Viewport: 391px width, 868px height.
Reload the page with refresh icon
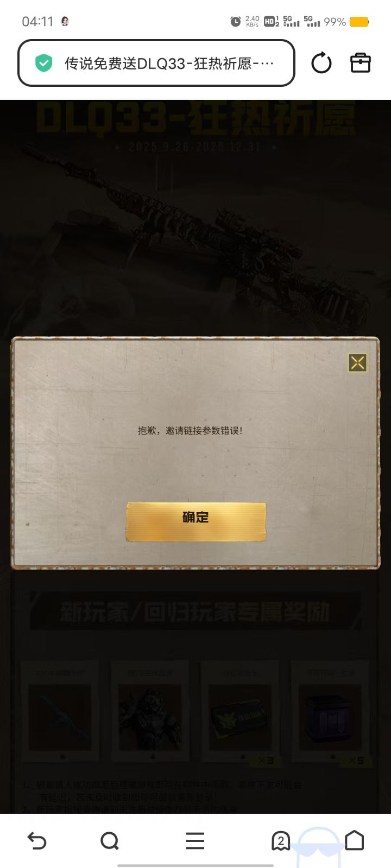[x=321, y=63]
